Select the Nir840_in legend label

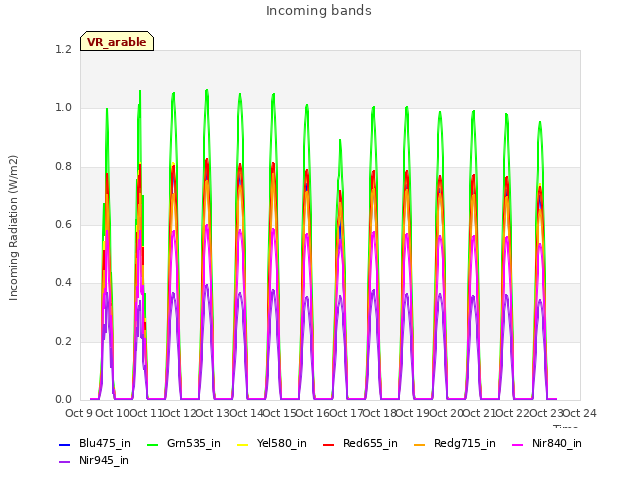[x=557, y=443]
